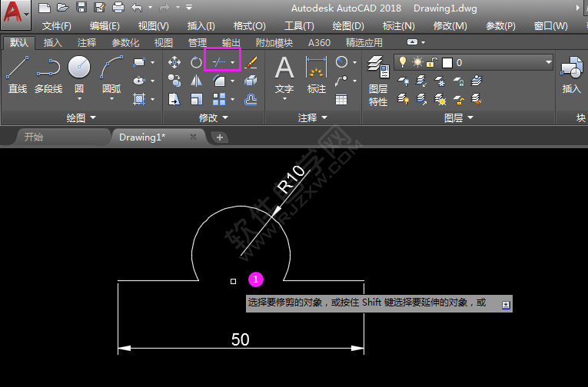Click the new drawing tab plus button
Viewport: 588px width, 387px height.
(x=220, y=137)
